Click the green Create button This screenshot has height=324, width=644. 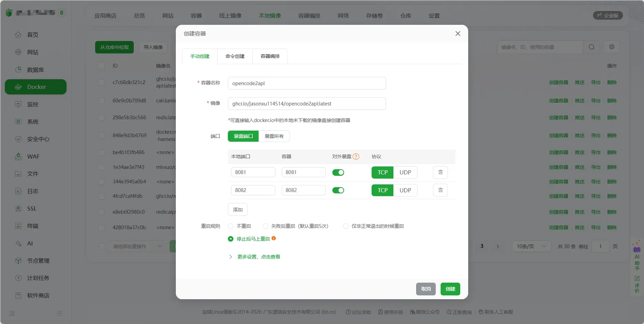click(x=450, y=289)
